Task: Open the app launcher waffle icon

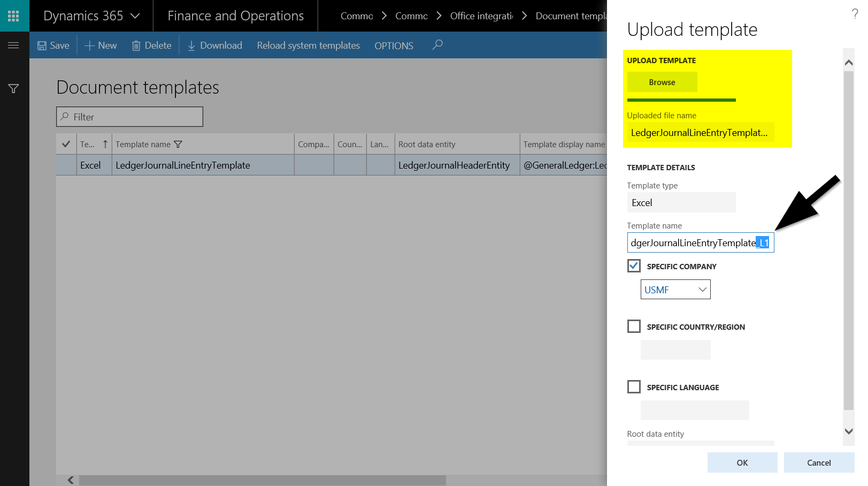Action: [x=14, y=16]
